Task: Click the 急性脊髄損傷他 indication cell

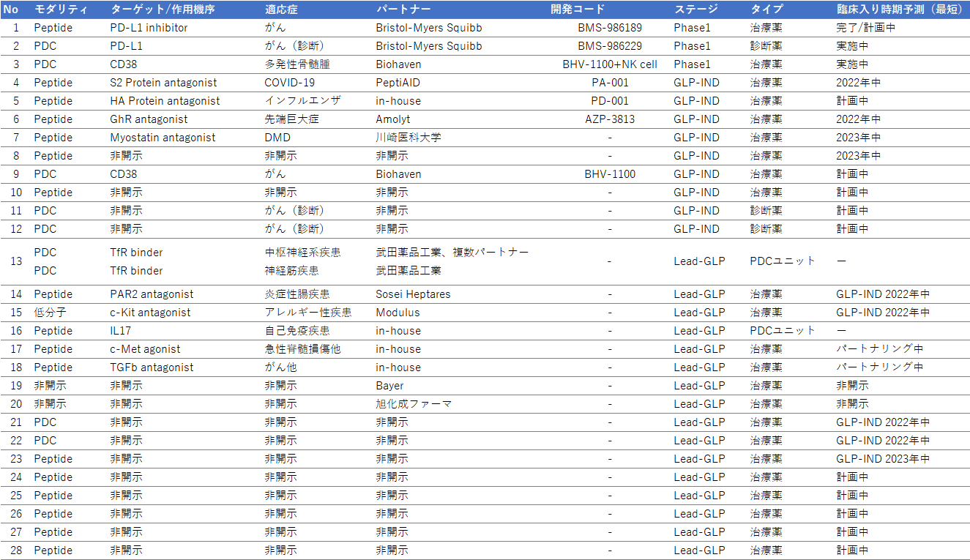Action: coord(302,349)
